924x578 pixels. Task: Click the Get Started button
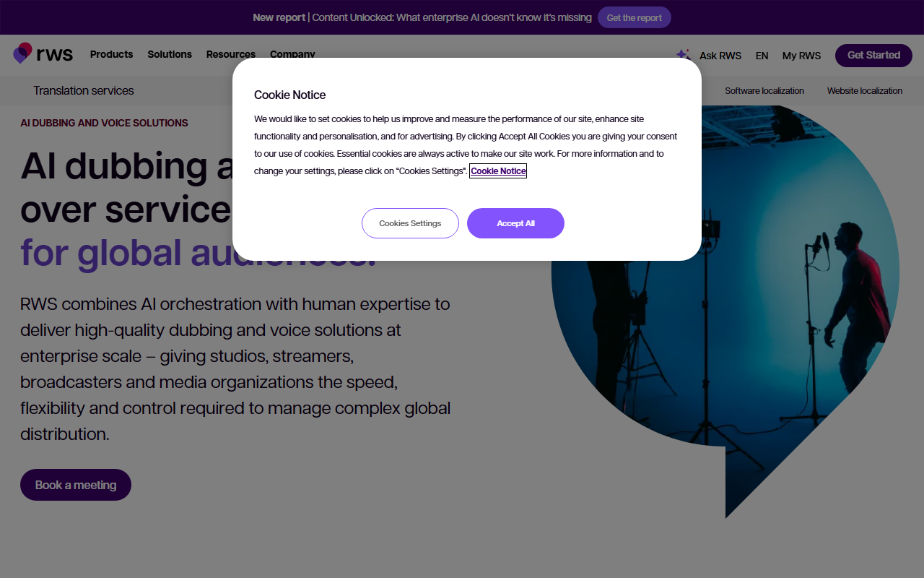873,55
